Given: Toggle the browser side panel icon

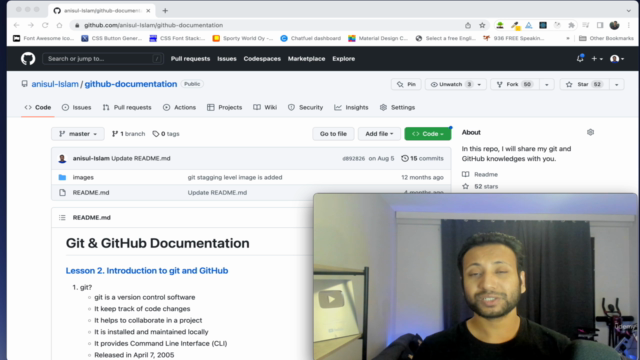Looking at the screenshot, I should click(x=600, y=25).
